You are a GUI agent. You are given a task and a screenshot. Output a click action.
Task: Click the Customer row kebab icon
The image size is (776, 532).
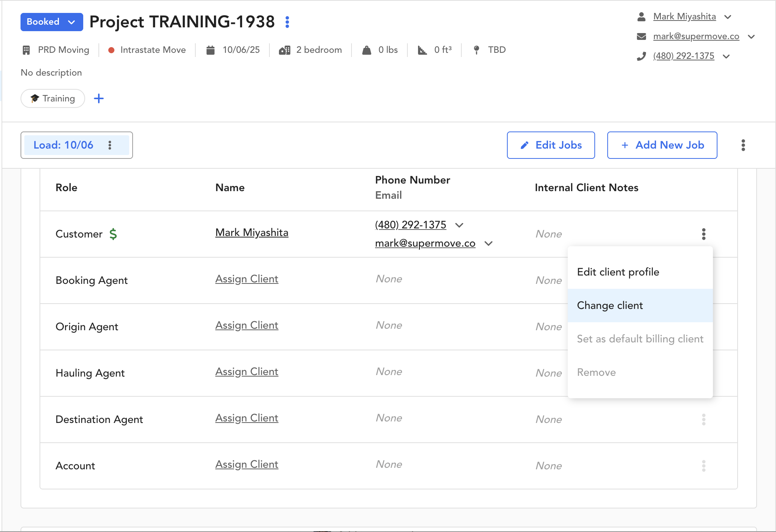point(703,234)
